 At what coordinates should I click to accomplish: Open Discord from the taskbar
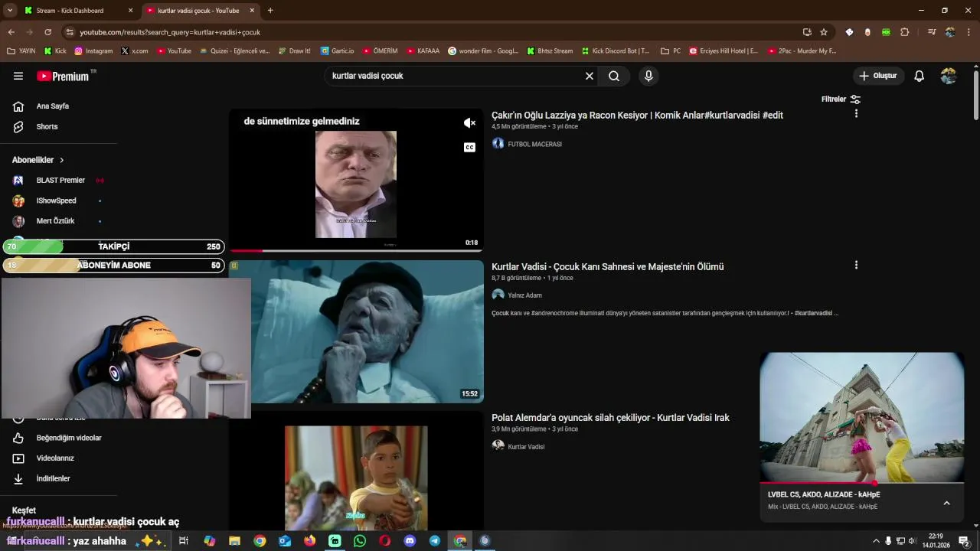[x=410, y=541]
